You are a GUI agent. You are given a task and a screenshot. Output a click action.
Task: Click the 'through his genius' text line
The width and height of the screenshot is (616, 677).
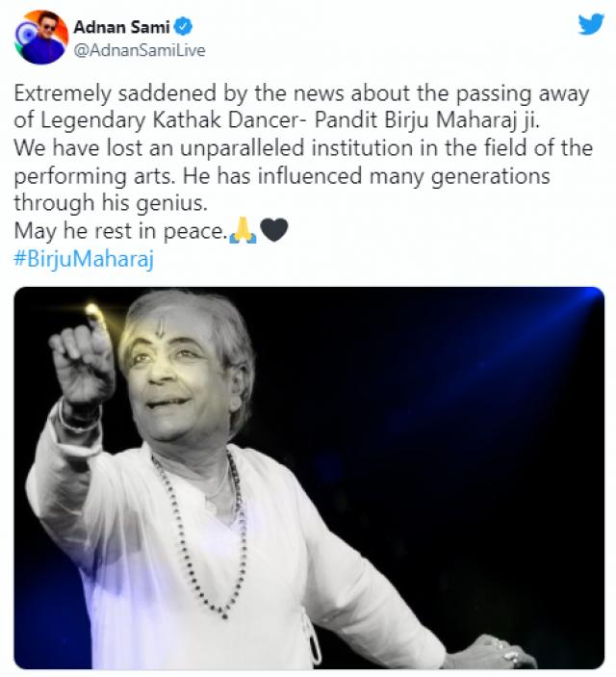[111, 203]
